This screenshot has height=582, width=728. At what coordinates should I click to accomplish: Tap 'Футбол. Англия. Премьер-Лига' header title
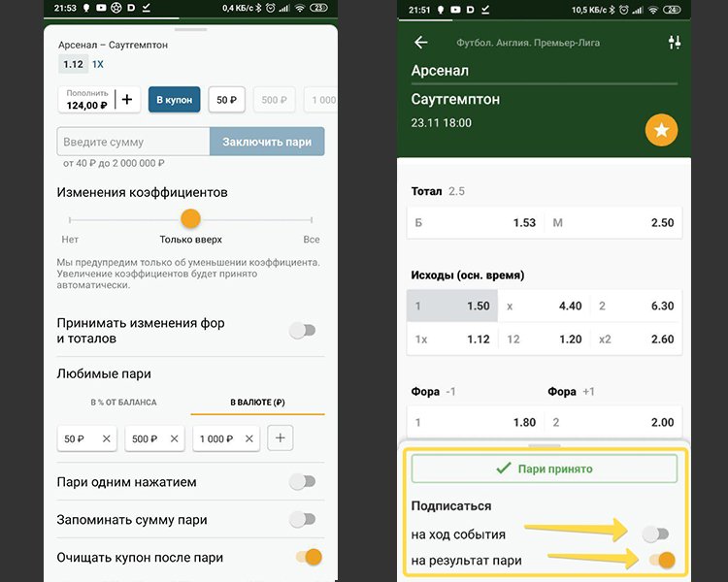click(528, 43)
